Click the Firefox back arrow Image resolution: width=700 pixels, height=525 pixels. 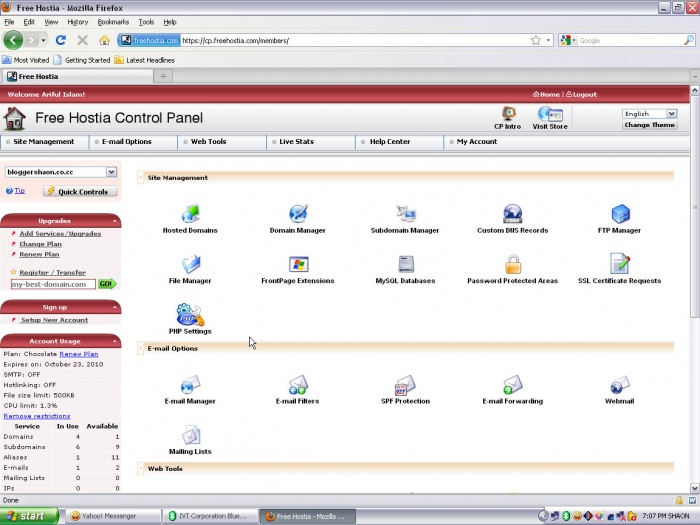13,40
